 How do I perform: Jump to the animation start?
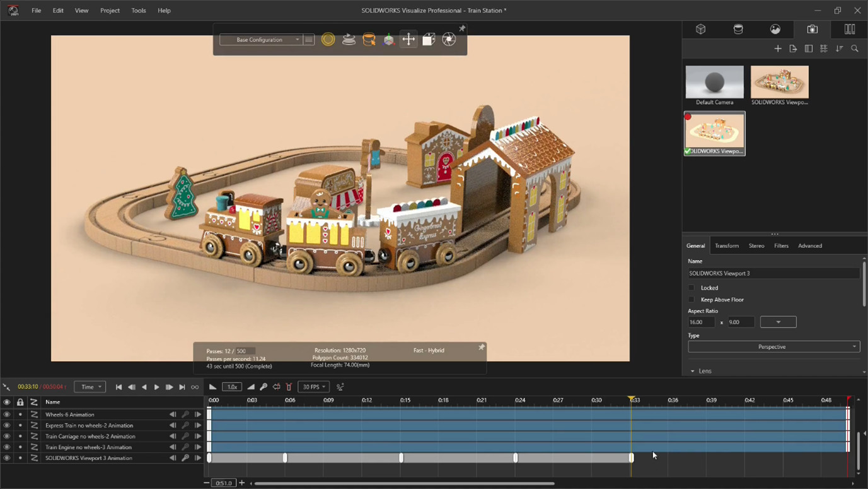[119, 387]
